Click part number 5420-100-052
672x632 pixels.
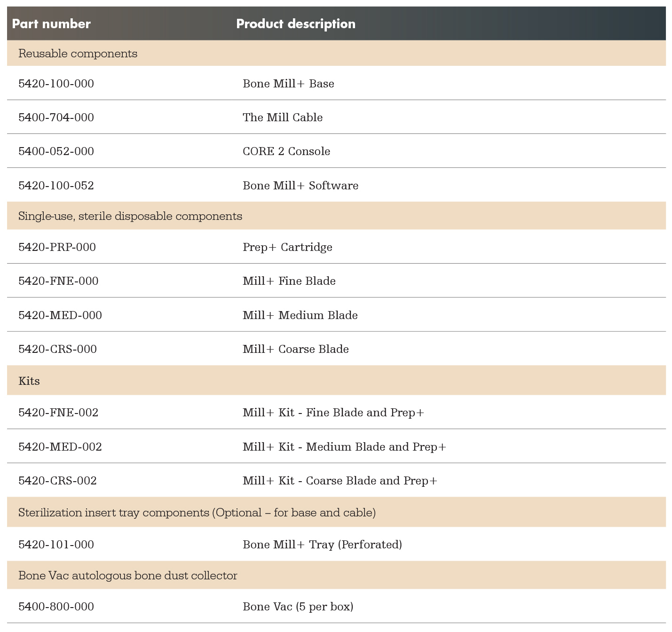[x=56, y=186]
